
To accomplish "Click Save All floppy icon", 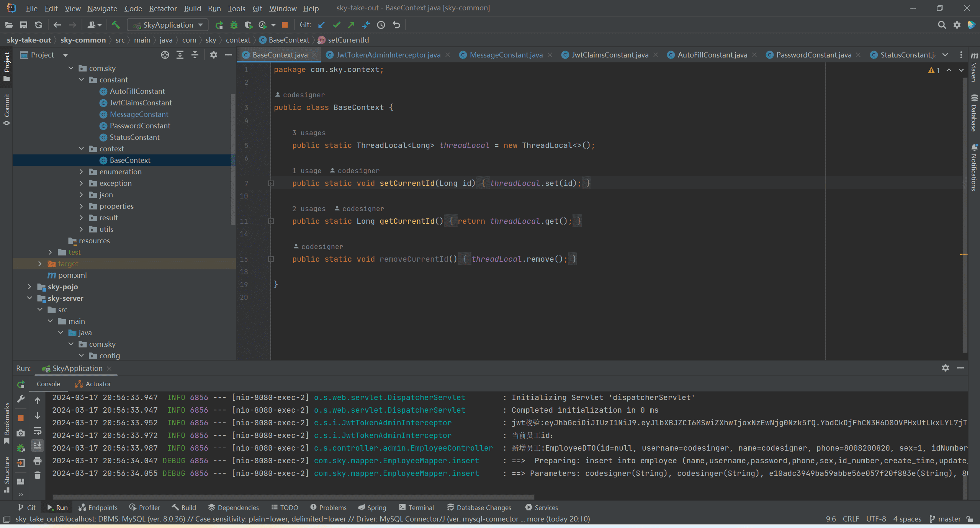I will pos(24,25).
